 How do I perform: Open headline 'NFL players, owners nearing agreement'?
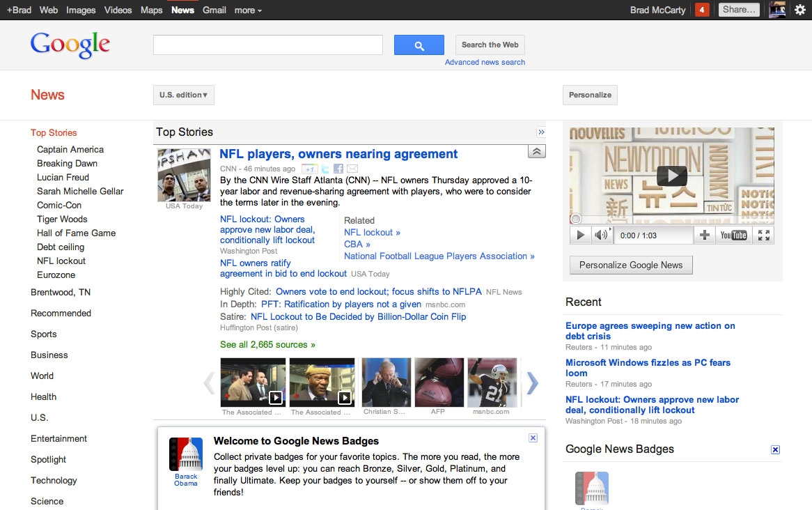[x=338, y=154]
